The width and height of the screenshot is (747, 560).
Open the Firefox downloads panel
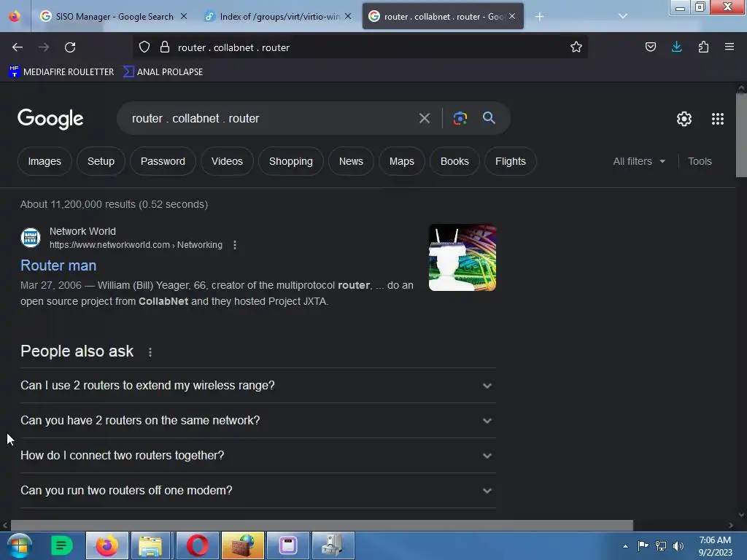tap(676, 47)
